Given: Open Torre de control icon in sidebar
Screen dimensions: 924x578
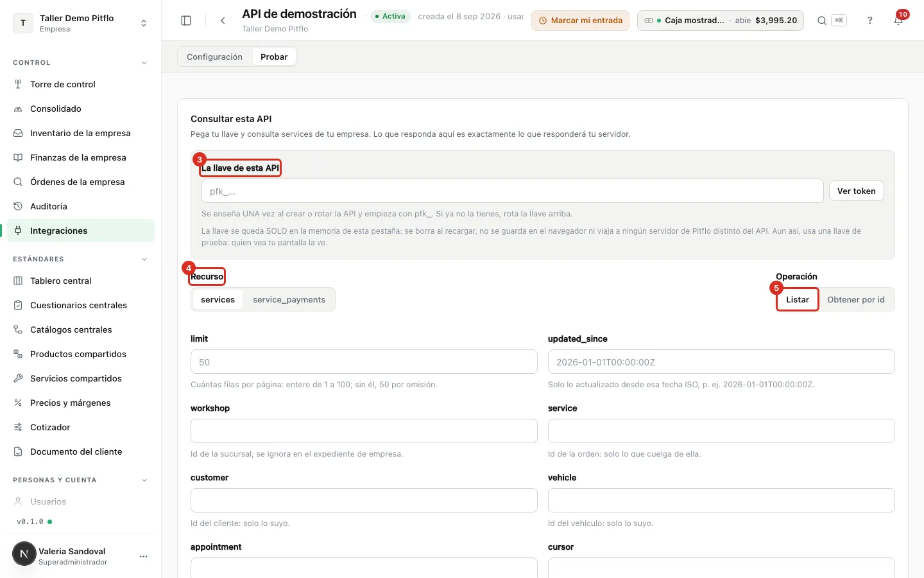Looking at the screenshot, I should click(18, 84).
